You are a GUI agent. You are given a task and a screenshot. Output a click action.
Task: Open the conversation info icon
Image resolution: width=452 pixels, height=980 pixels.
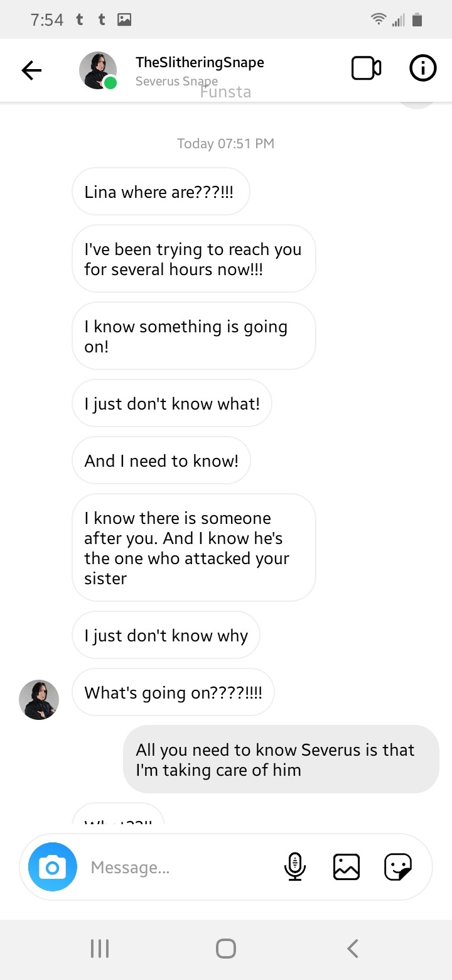pos(422,68)
